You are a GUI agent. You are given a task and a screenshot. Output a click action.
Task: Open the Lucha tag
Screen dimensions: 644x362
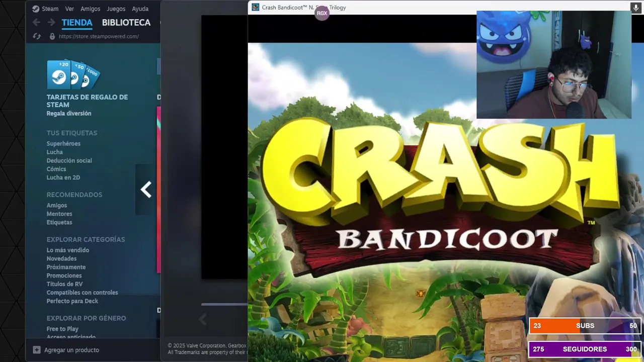[x=55, y=152]
